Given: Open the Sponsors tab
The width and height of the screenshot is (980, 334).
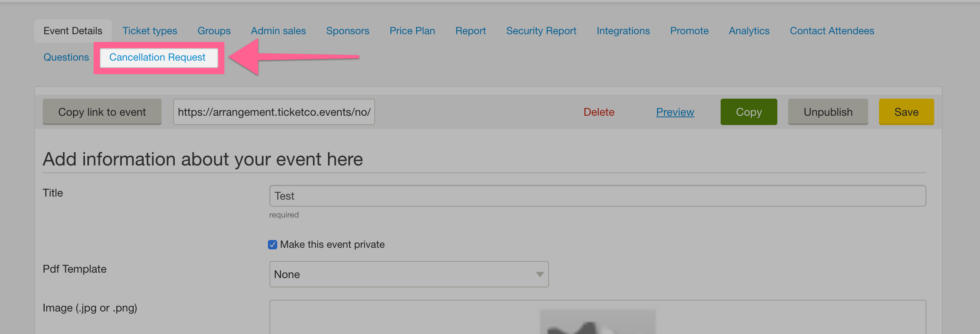Looking at the screenshot, I should click(348, 31).
